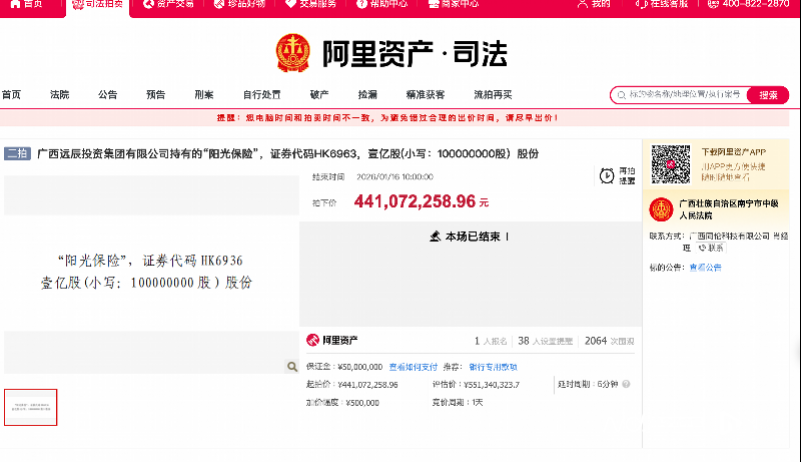Select the auction image thumbnail
Image resolution: width=801 pixels, height=462 pixels.
[31, 407]
